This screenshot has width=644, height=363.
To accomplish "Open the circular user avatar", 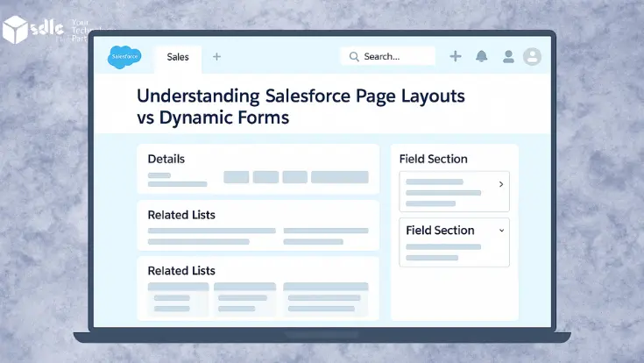I will (x=533, y=57).
